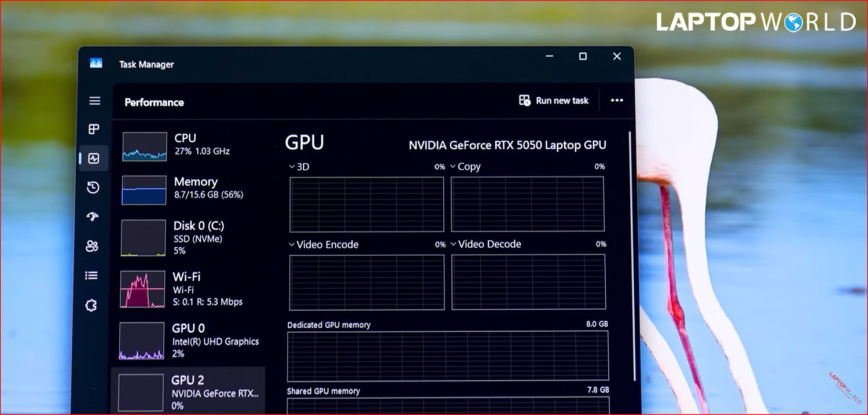Click the Disk 0 (C:) graph thumbnail
The image size is (868, 415).
[143, 238]
